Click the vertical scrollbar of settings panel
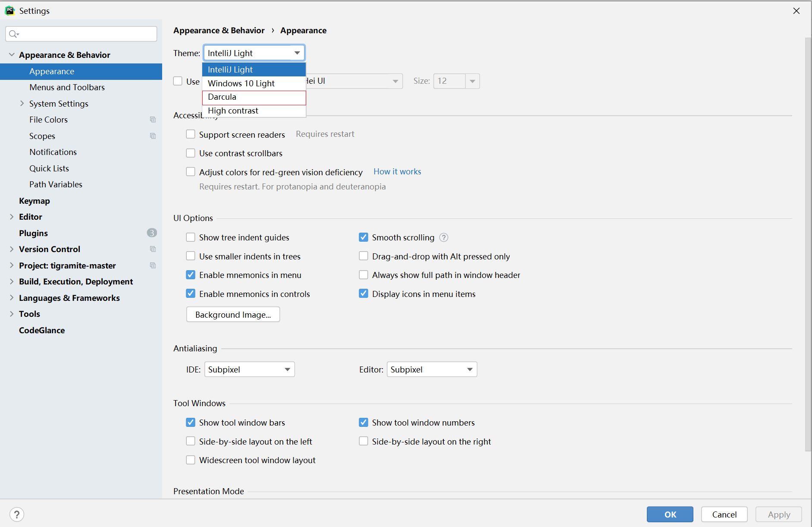Image resolution: width=812 pixels, height=527 pixels. (x=808, y=244)
